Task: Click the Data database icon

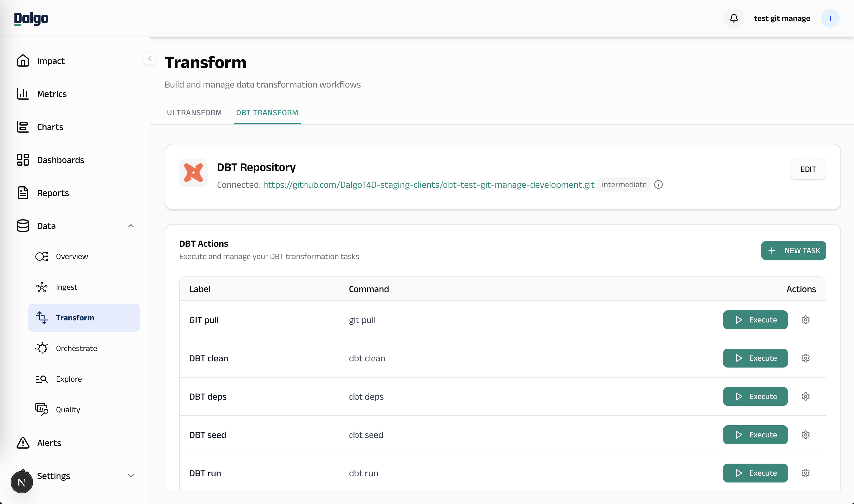Action: (x=23, y=226)
